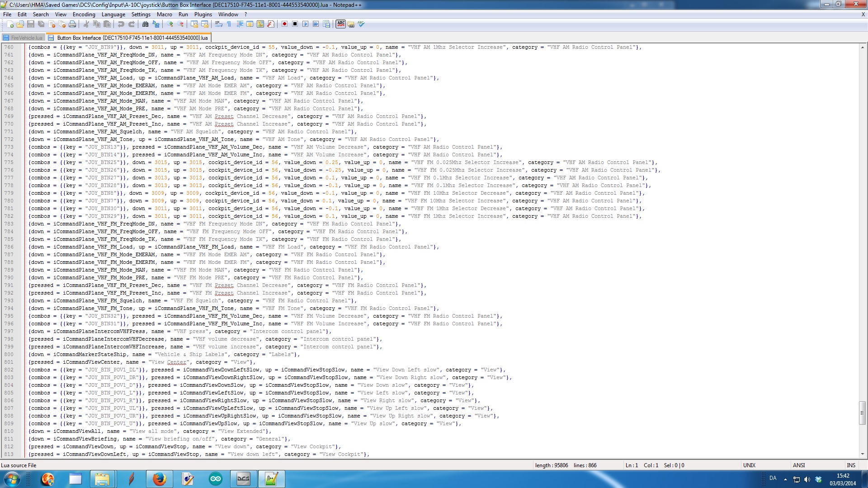The image size is (868, 488).
Task: Open the function list icon
Action: click(x=271, y=24)
